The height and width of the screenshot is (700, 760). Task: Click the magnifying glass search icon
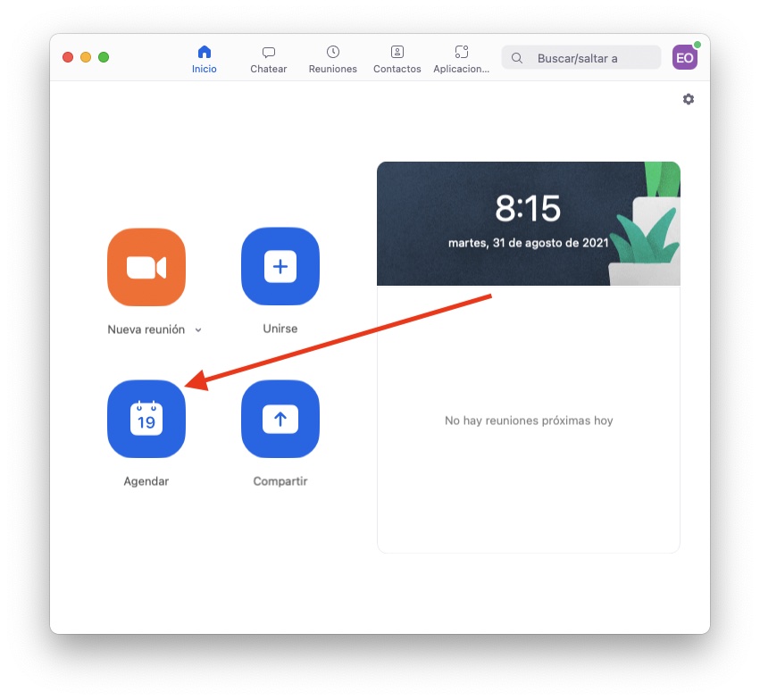[517, 58]
